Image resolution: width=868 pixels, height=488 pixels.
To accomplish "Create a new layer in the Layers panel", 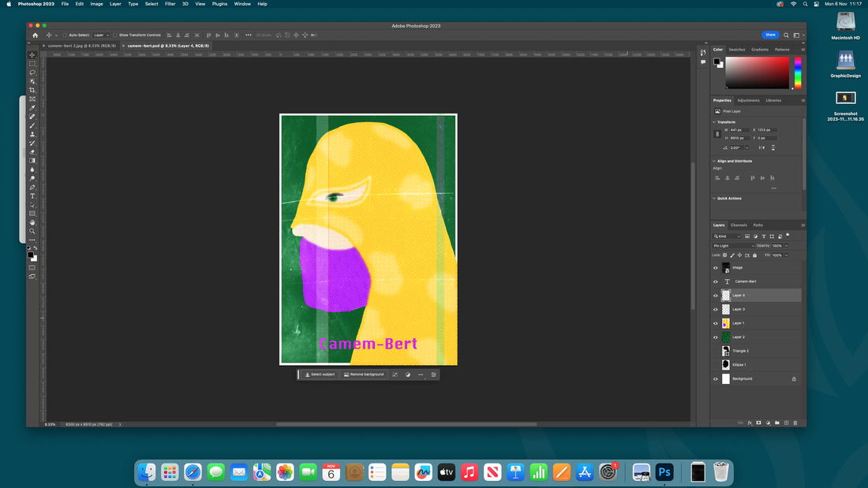I will [786, 423].
